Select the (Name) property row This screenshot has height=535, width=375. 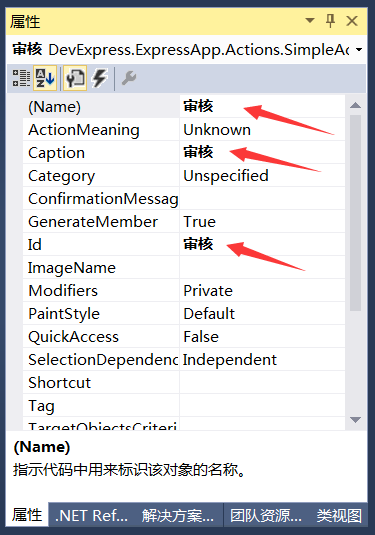tap(101, 106)
